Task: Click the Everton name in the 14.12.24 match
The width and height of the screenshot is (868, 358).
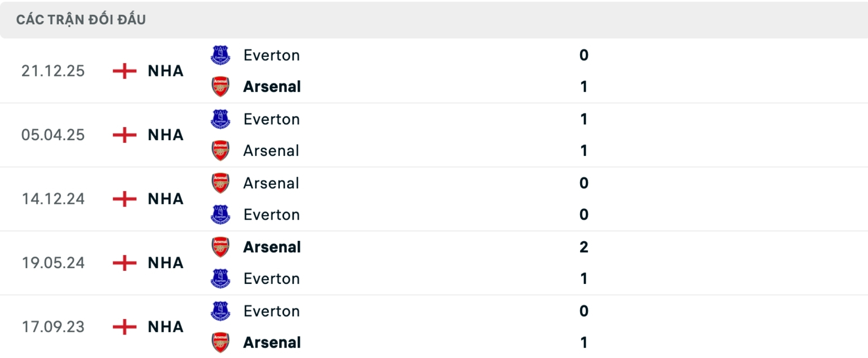Action: point(271,214)
